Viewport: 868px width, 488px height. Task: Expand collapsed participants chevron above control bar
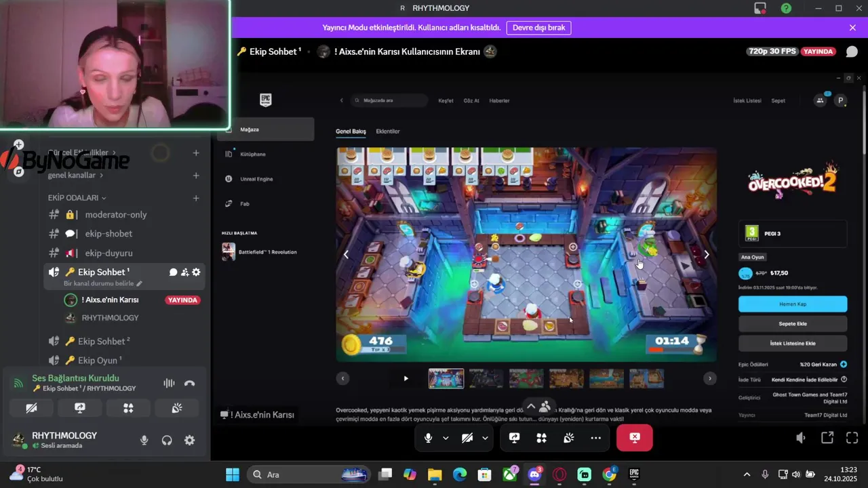pos(530,407)
